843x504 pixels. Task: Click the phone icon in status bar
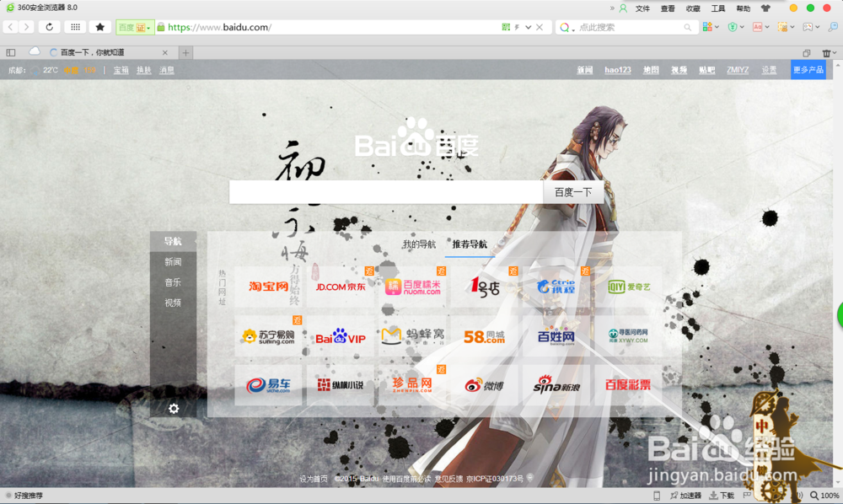(x=657, y=496)
